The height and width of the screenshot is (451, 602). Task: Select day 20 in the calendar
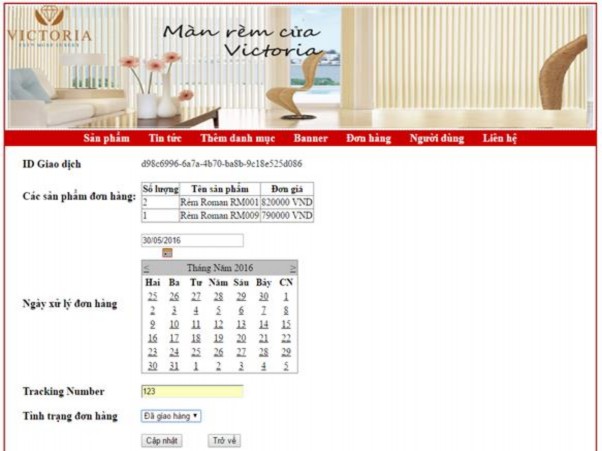(x=241, y=338)
